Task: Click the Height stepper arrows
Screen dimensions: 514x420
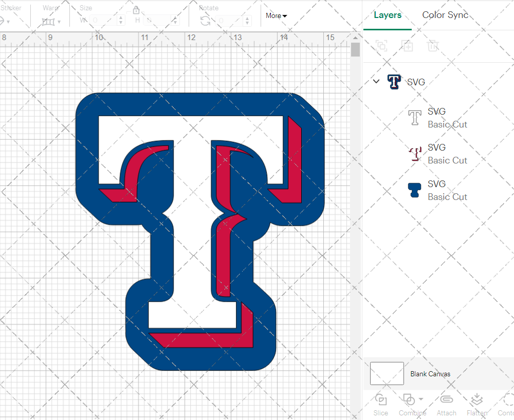Action: [175, 21]
